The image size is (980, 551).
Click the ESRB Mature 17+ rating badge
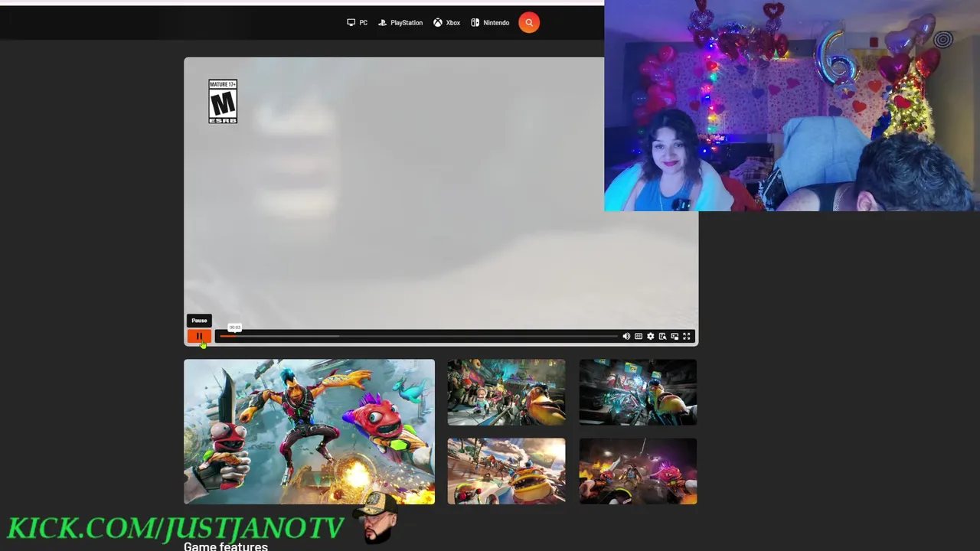(x=223, y=102)
